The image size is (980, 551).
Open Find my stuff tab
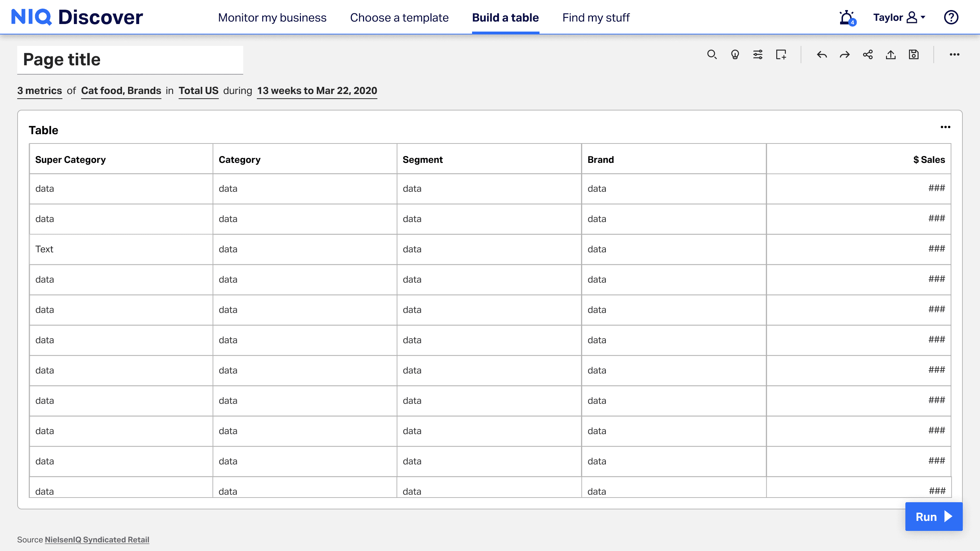coord(596,18)
